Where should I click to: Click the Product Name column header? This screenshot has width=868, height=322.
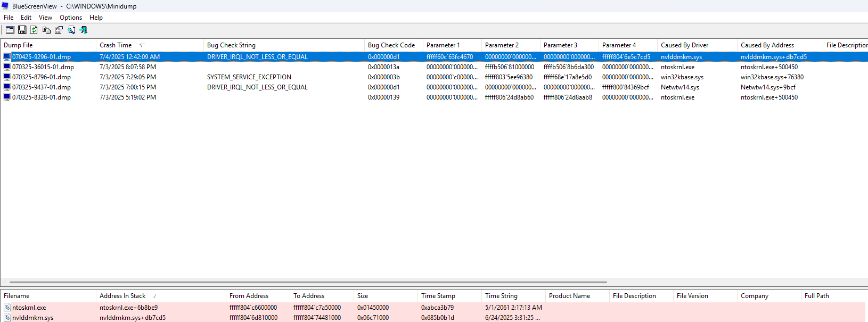577,296
